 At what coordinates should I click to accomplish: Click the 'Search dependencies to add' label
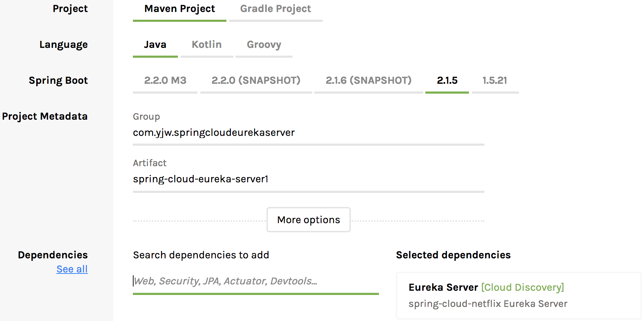201,255
